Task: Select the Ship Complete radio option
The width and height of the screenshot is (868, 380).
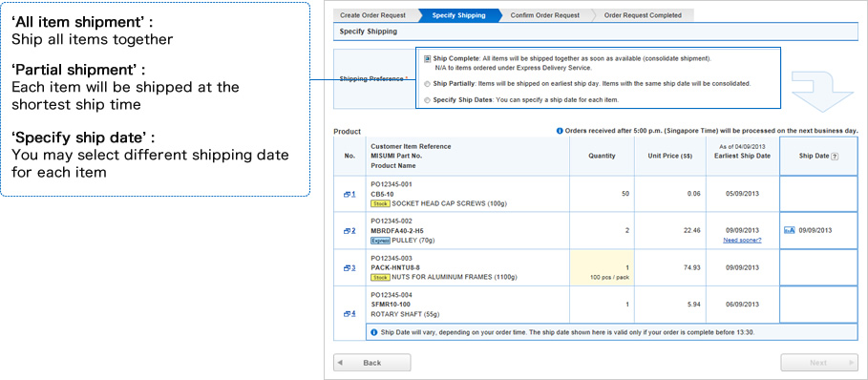Action: pos(427,58)
